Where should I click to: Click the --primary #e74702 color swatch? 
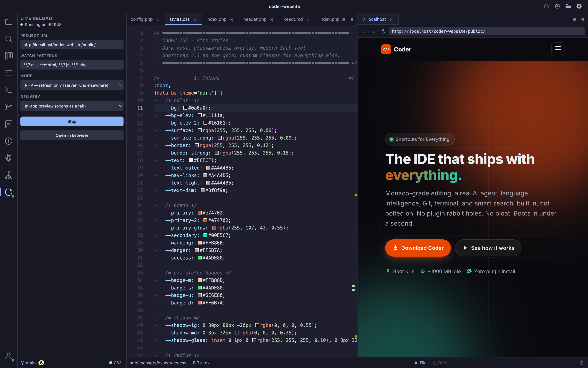200,213
